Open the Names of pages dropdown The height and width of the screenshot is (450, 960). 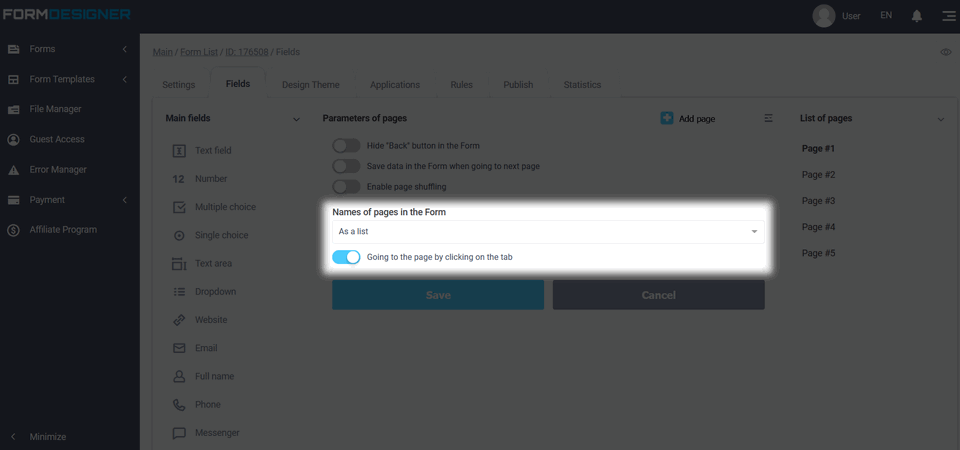click(x=548, y=232)
